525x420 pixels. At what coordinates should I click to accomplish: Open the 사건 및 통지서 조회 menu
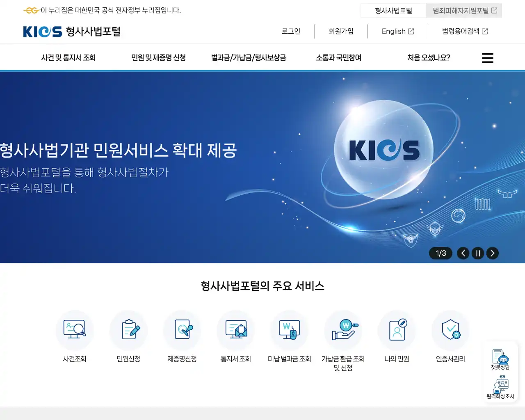tap(68, 58)
